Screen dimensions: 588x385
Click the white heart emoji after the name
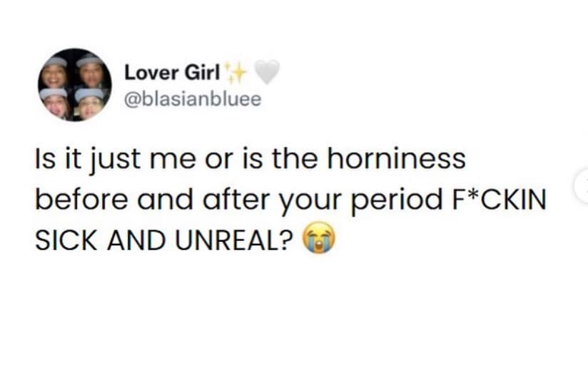(x=267, y=72)
